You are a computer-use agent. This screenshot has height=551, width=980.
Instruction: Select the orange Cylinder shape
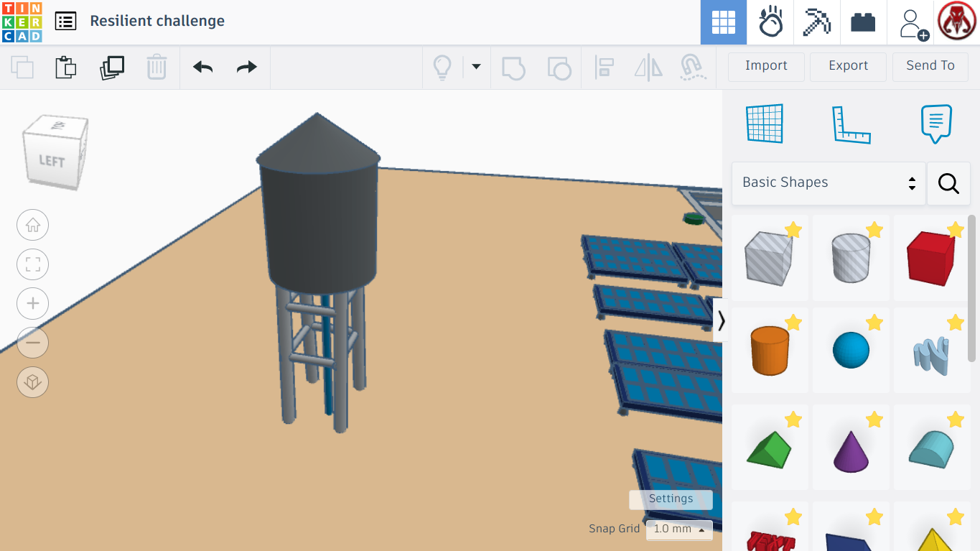coord(770,351)
